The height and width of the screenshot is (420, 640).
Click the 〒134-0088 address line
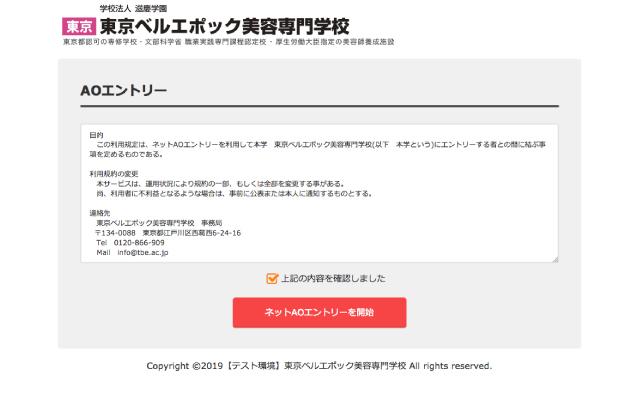click(168, 233)
